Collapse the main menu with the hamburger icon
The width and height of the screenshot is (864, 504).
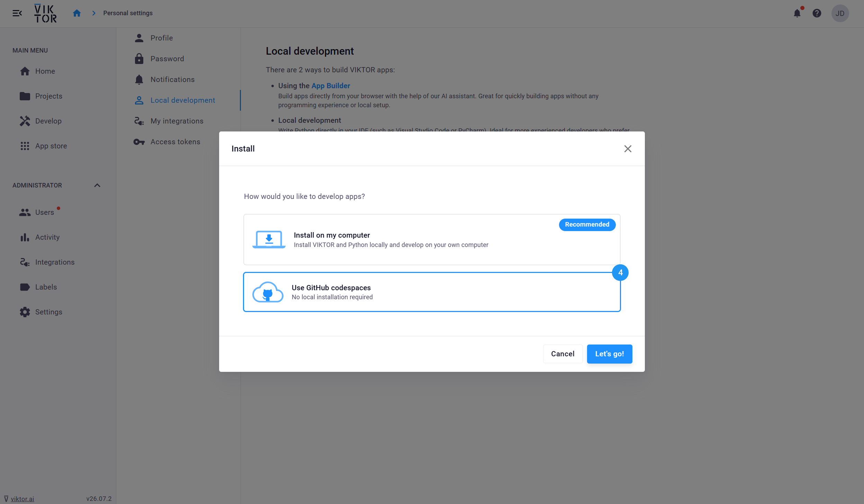pyautogui.click(x=17, y=13)
